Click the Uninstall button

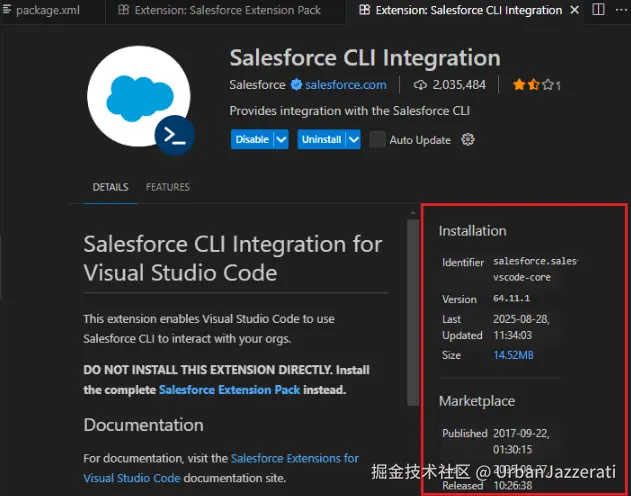tap(320, 140)
